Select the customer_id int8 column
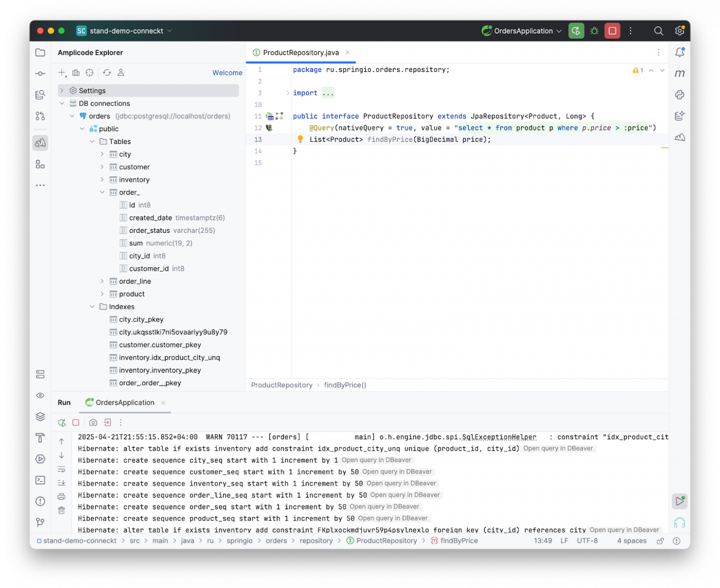 152,268
